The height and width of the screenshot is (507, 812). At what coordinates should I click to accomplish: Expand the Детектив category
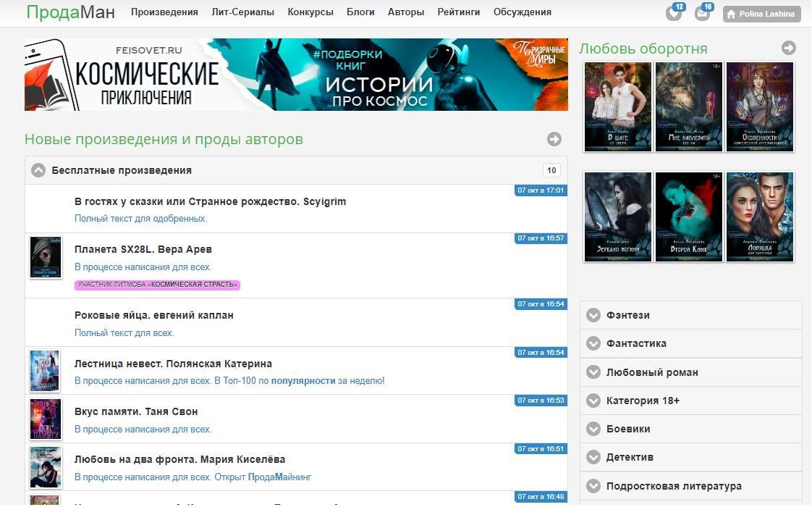593,457
